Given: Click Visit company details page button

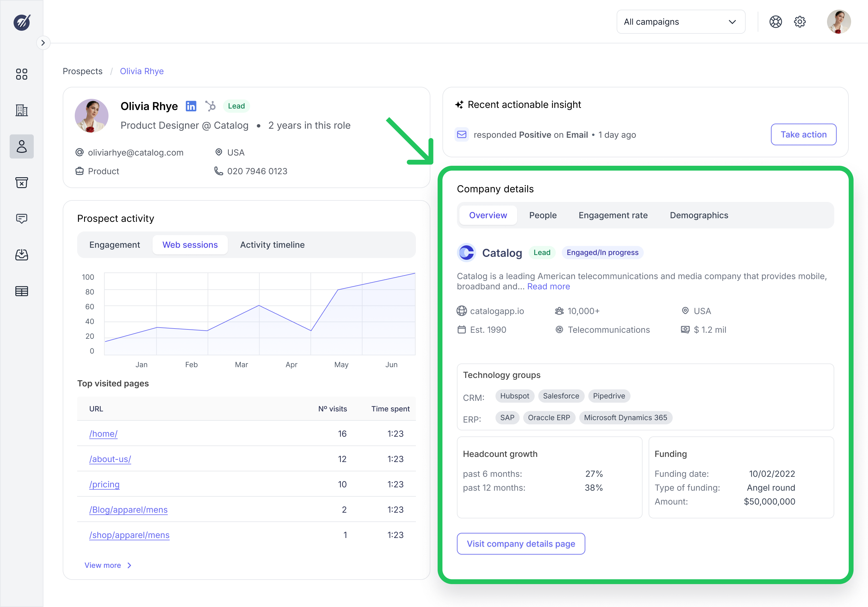Looking at the screenshot, I should [x=520, y=543].
